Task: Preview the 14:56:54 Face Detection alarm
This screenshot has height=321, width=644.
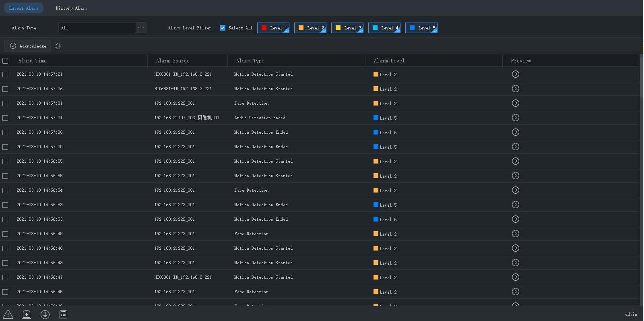Action: 516,190
